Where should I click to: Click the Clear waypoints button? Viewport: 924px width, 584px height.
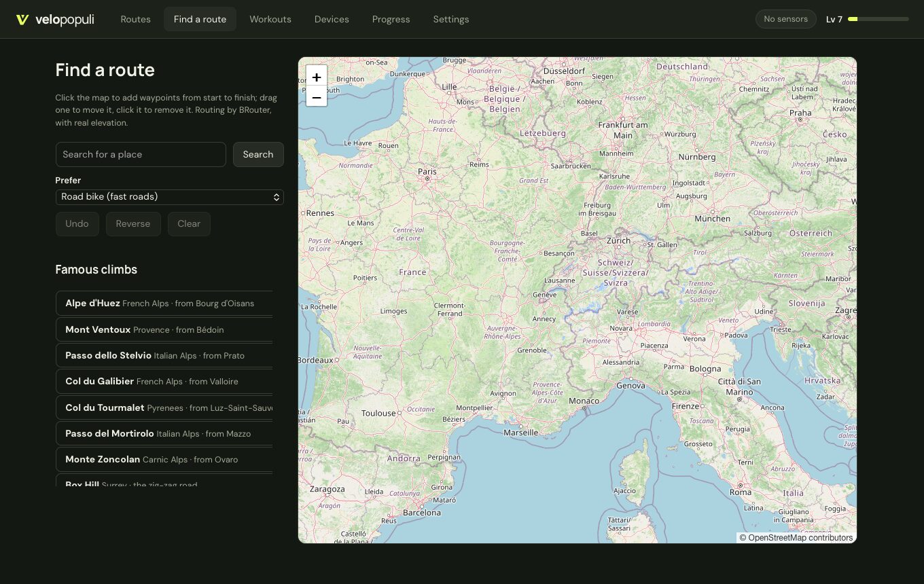click(189, 224)
